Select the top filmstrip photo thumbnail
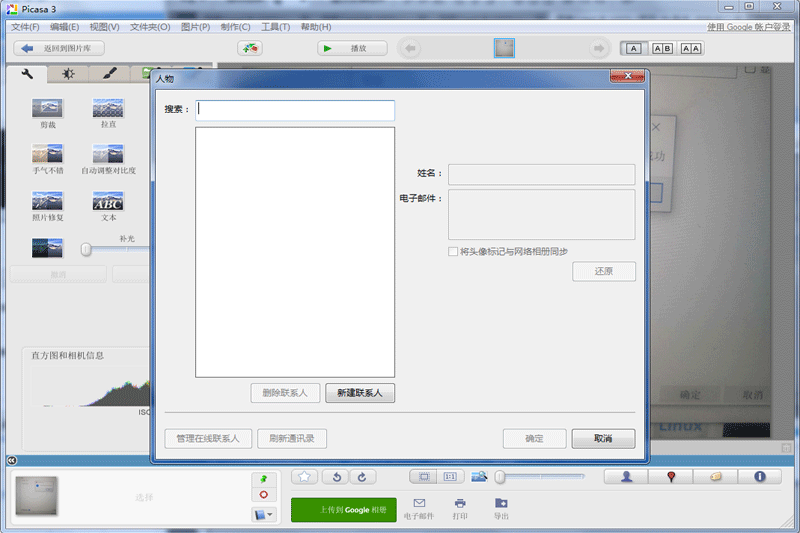Viewport: 800px width, 533px height. pos(504,48)
